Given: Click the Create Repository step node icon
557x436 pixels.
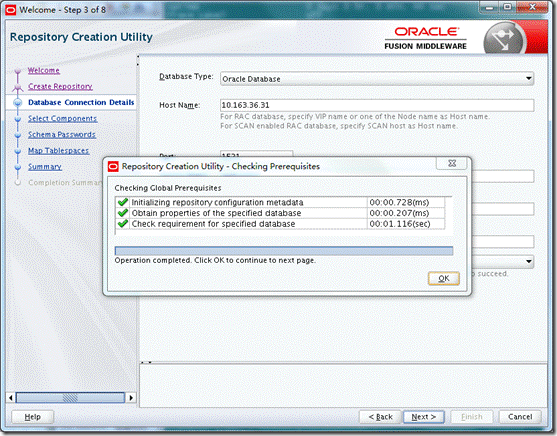Looking at the screenshot, I should point(18,87).
